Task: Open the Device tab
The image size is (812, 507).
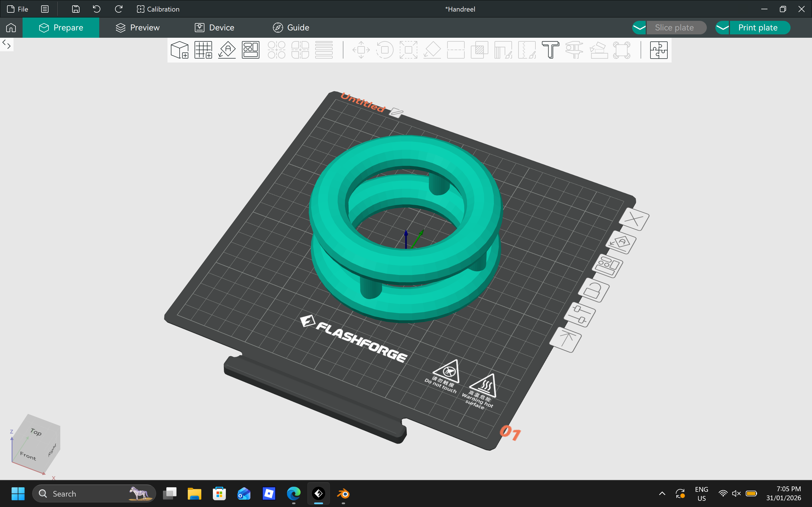Action: tap(214, 28)
